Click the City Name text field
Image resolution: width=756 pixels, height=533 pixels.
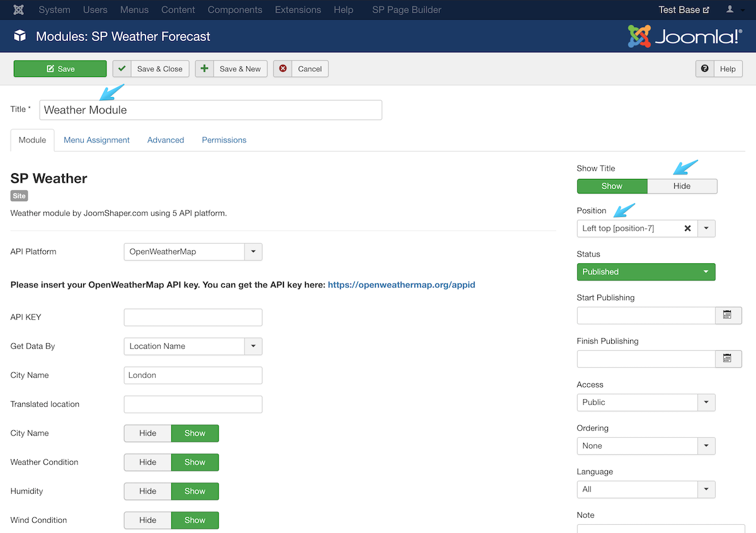tap(193, 375)
